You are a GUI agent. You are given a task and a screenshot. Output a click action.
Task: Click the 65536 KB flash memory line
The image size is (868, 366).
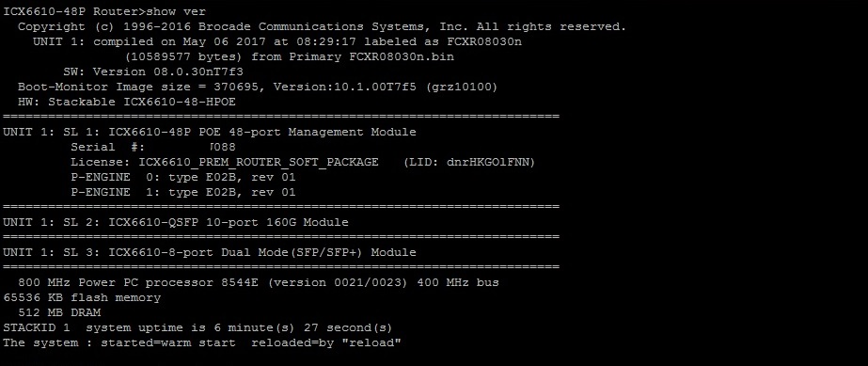(82, 297)
